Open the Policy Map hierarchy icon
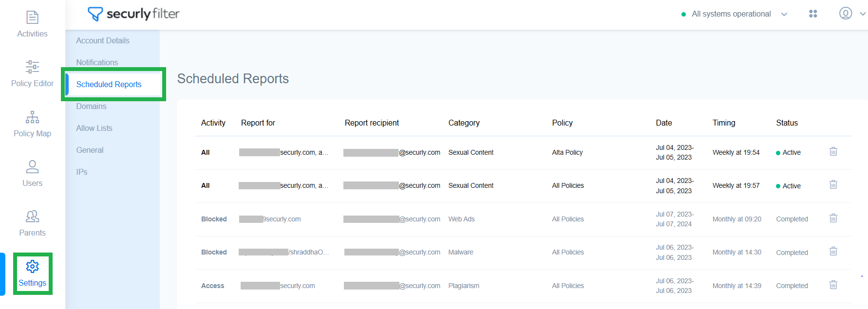Image resolution: width=868 pixels, height=309 pixels. (x=32, y=117)
